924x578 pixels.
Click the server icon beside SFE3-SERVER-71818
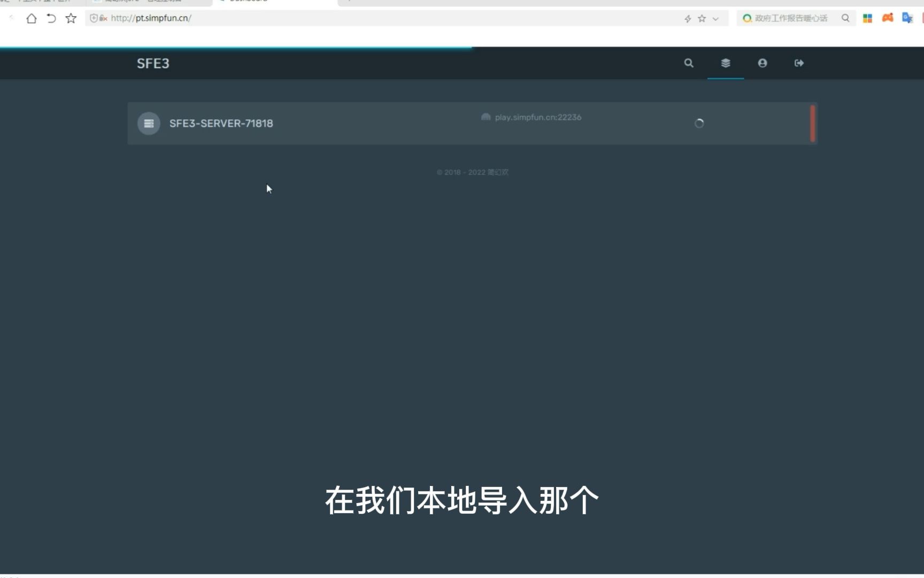[x=149, y=124]
